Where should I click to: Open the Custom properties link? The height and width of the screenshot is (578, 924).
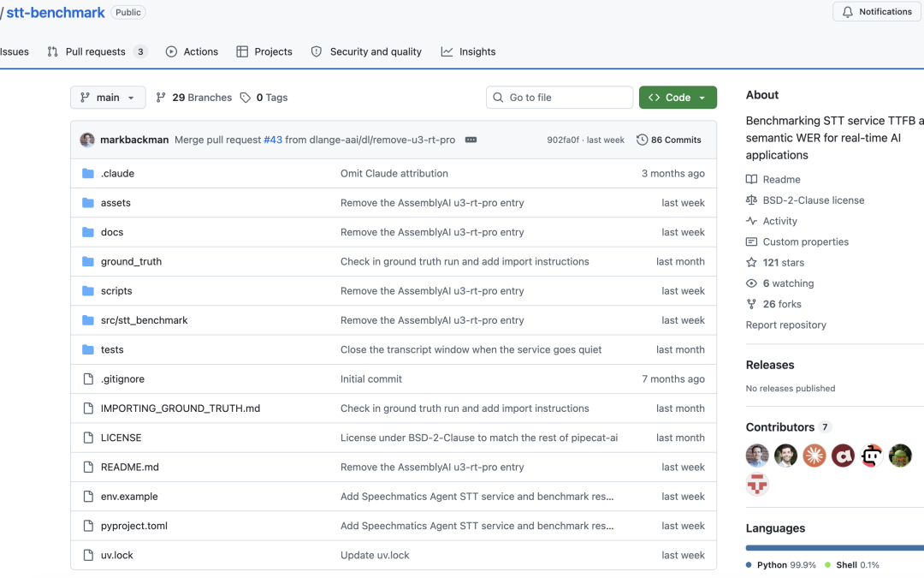coord(797,241)
